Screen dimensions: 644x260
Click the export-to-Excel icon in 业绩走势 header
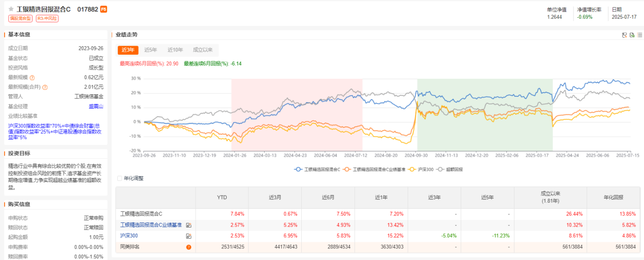tap(632, 35)
